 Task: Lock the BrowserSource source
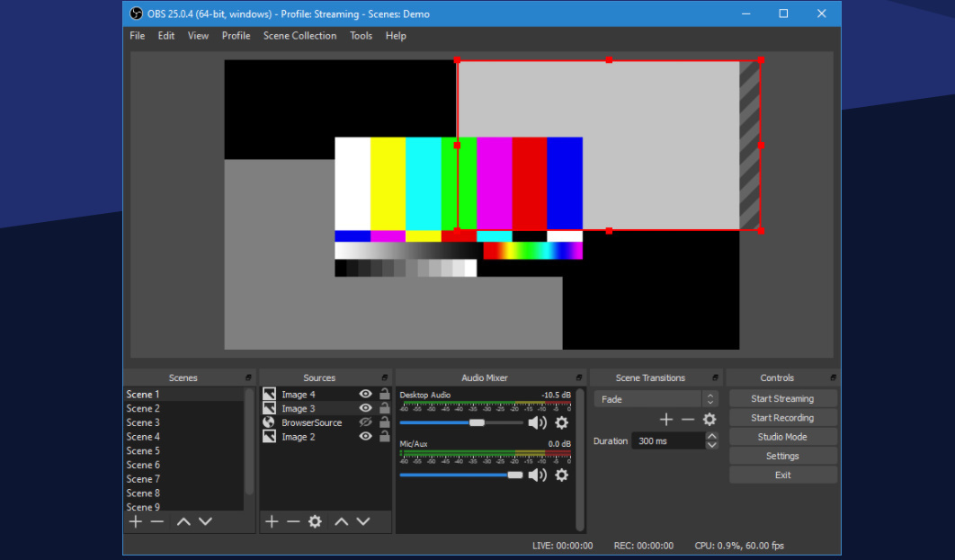coord(384,422)
